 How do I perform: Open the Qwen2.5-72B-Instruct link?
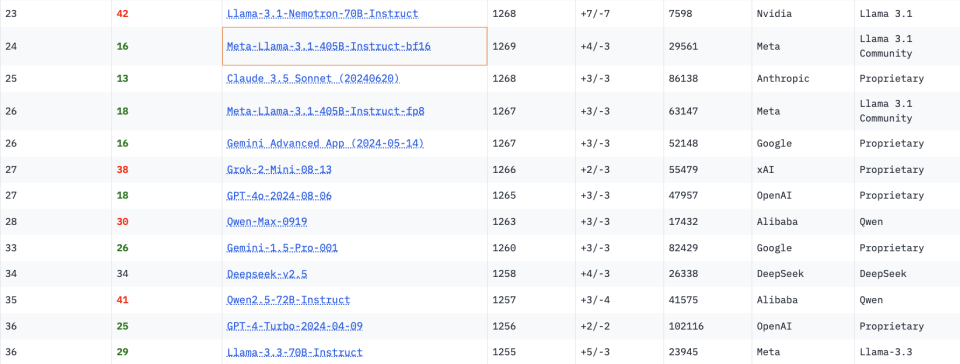(288, 300)
